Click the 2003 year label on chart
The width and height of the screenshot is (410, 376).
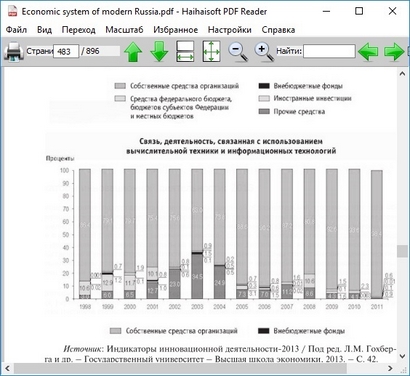coord(197,306)
